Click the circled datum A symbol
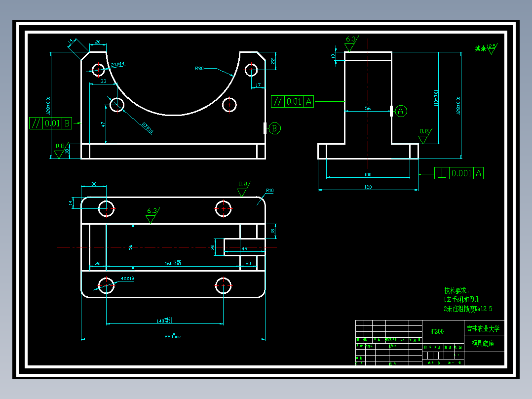 pyautogui.click(x=401, y=111)
